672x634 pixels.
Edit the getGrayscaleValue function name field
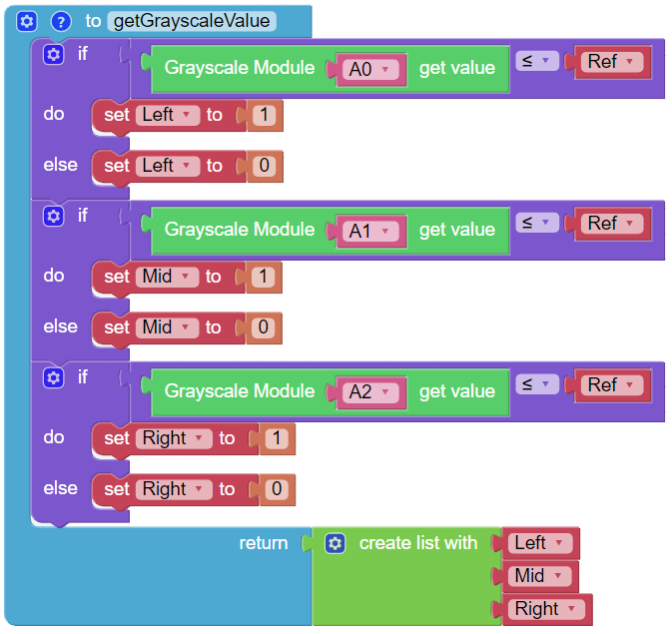point(192,21)
